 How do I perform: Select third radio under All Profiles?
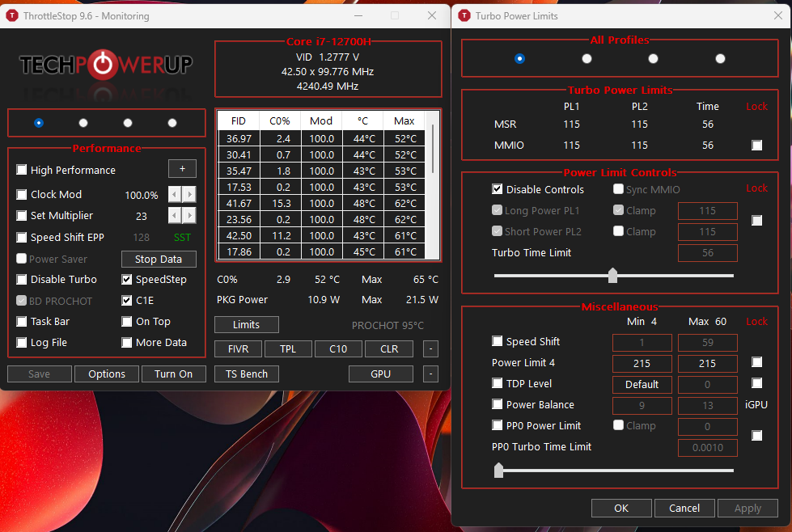tap(653, 58)
